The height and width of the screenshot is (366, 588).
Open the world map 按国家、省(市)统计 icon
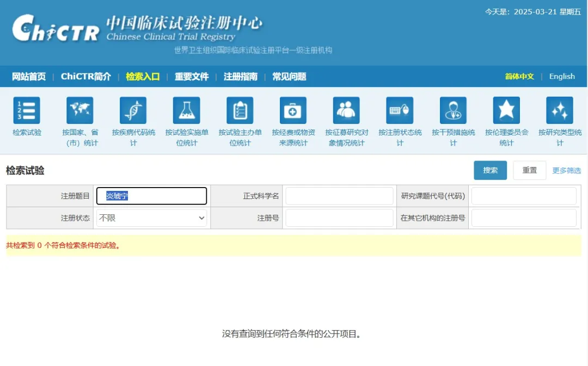click(80, 110)
